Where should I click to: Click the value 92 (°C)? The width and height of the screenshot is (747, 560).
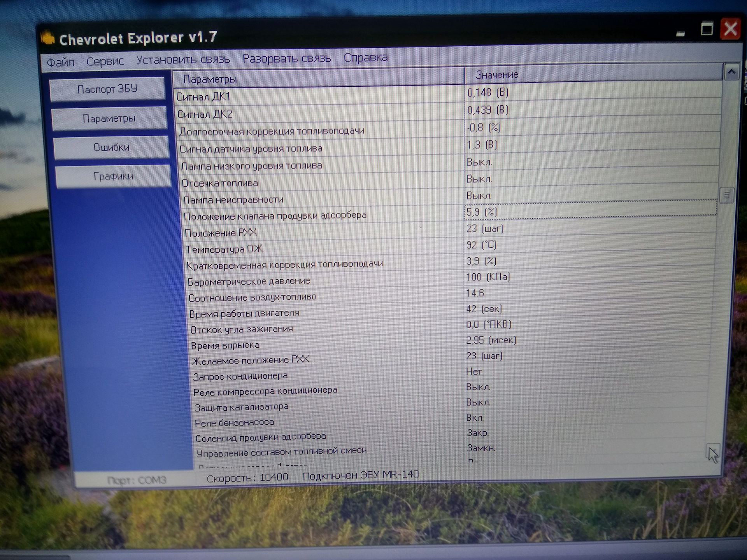point(481,245)
